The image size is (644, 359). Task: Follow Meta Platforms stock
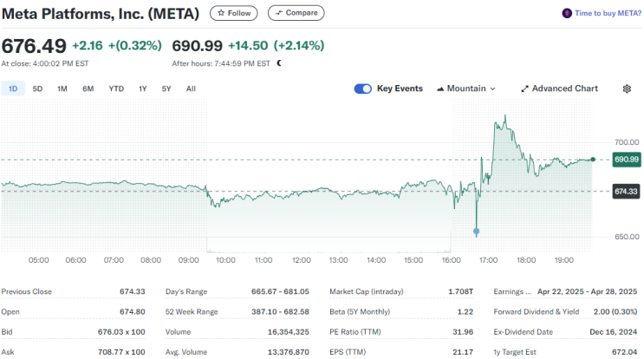click(x=234, y=13)
